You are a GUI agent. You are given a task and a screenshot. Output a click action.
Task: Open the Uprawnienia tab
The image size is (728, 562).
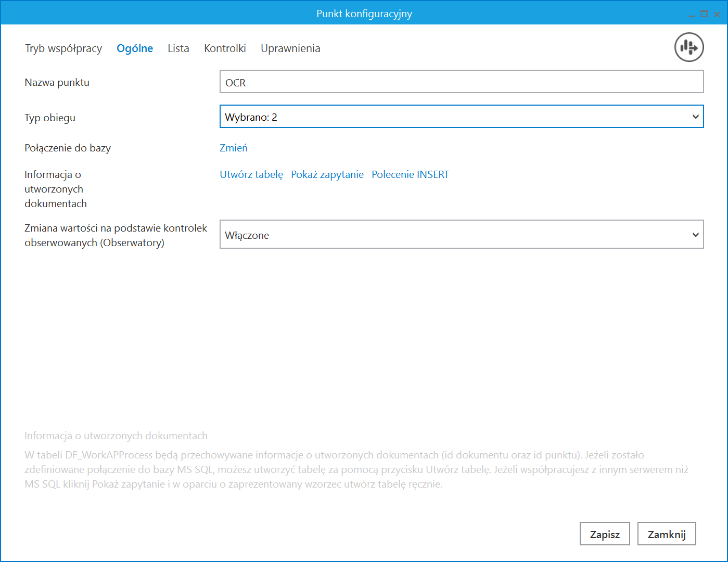290,48
